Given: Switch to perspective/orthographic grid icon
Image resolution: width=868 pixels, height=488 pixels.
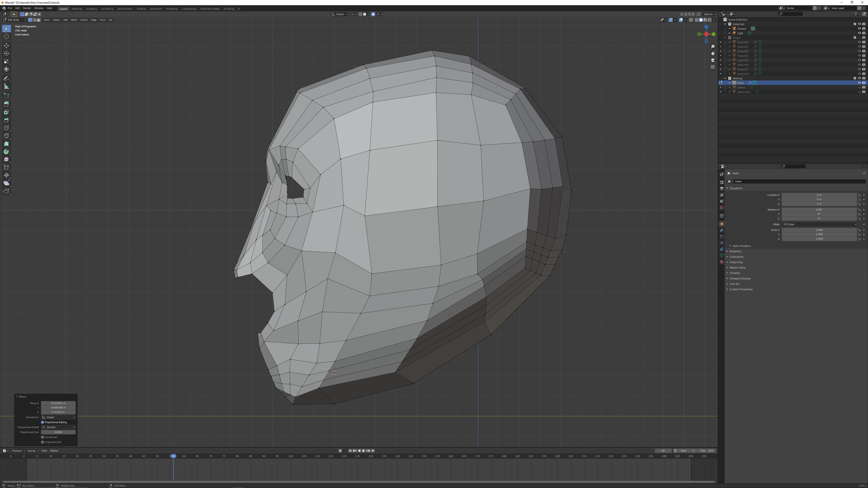Looking at the screenshot, I should (713, 67).
